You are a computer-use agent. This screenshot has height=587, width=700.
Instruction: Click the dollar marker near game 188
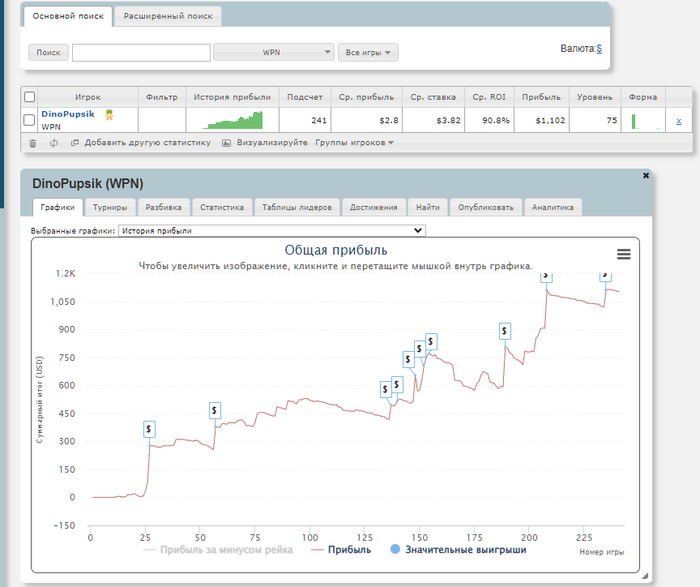(x=504, y=331)
